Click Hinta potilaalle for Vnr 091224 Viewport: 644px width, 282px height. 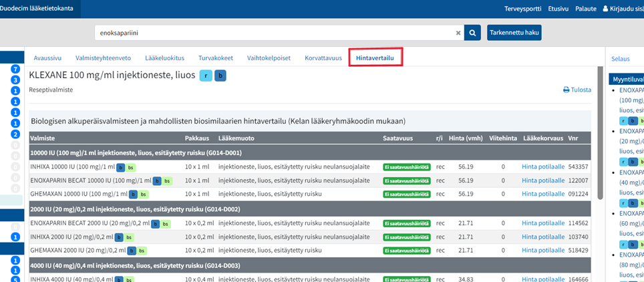tap(543, 194)
